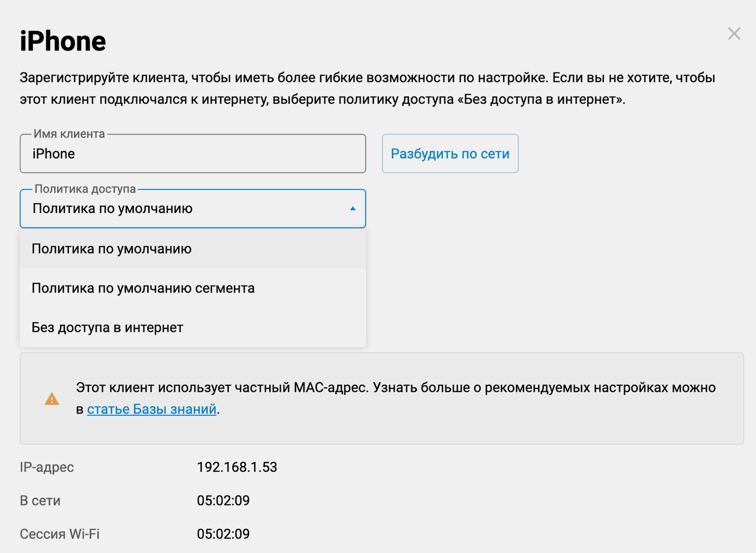756x553 pixels.
Task: Close the iPhone client dialog
Action: (x=734, y=34)
